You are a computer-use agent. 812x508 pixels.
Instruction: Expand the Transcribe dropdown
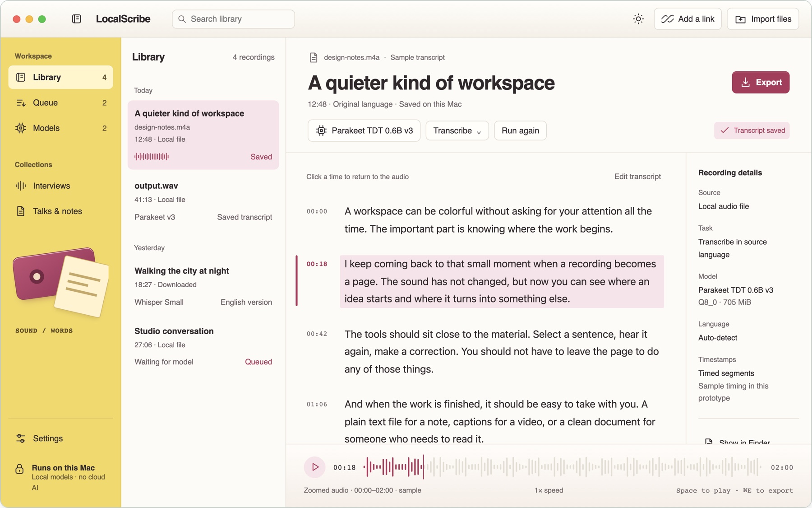tap(457, 130)
